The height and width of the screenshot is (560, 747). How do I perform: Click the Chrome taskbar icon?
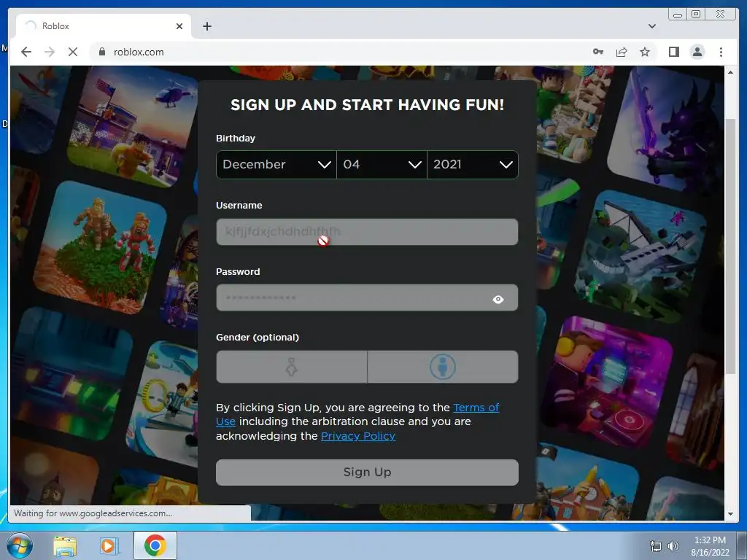pos(155,545)
